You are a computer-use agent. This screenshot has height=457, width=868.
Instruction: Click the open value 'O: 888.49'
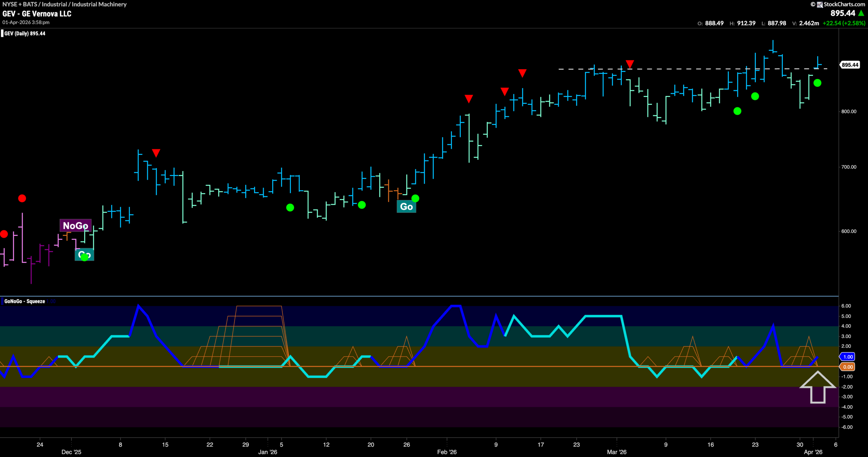point(710,23)
